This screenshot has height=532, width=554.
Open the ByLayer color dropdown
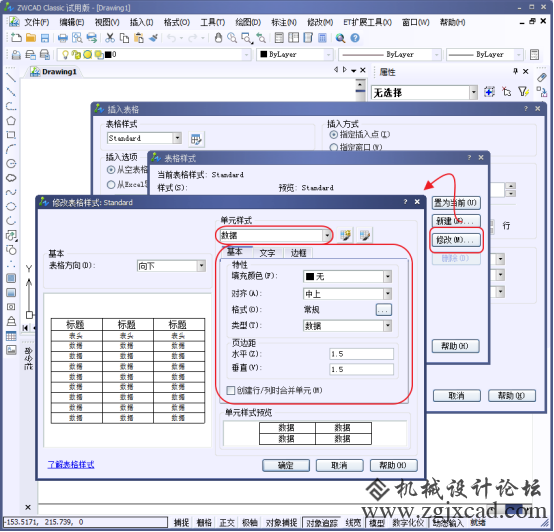point(329,55)
